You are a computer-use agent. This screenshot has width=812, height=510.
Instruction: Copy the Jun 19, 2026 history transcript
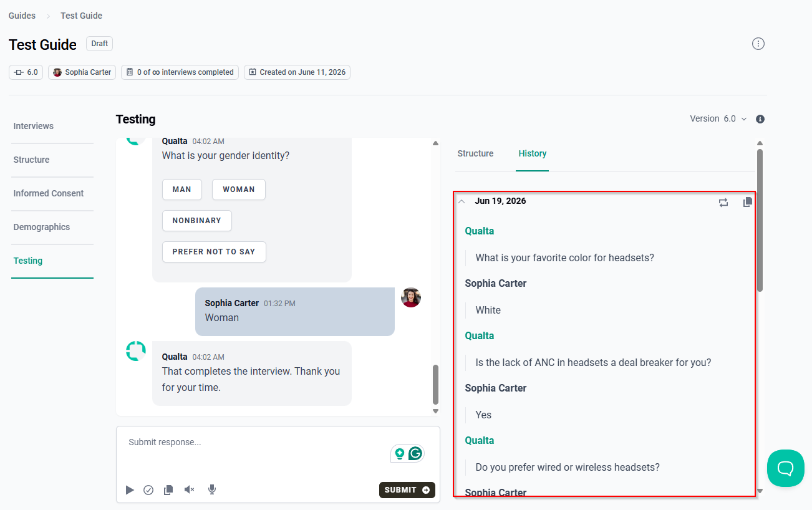point(748,202)
